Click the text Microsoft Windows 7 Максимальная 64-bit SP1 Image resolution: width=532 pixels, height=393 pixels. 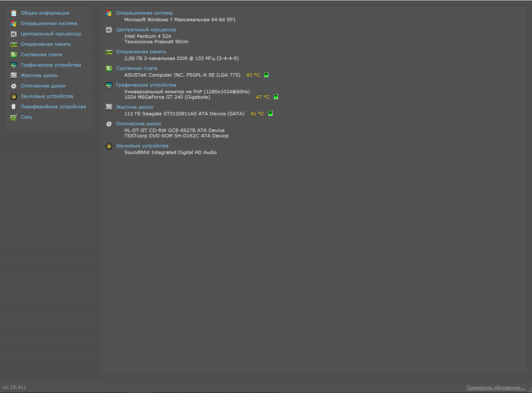pyautogui.click(x=180, y=20)
